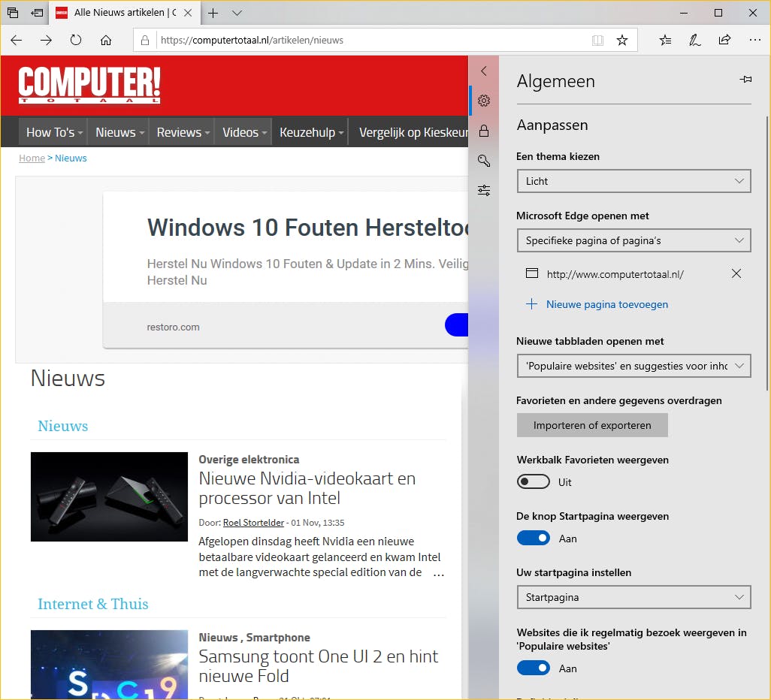Viewport: 771px width, 700px height.
Task: Go forward to next page
Action: 47,41
